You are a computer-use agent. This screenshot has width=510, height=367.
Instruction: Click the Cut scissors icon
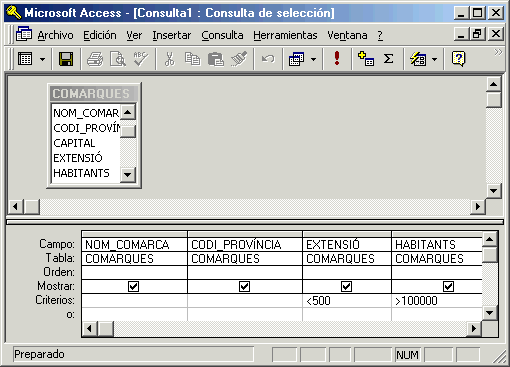coord(170,59)
